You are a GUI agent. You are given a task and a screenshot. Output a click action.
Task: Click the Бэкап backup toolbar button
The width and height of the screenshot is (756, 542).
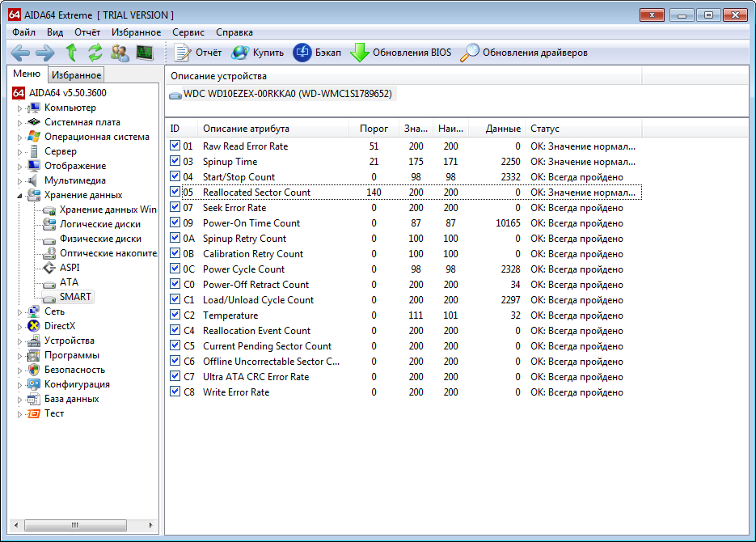click(317, 53)
